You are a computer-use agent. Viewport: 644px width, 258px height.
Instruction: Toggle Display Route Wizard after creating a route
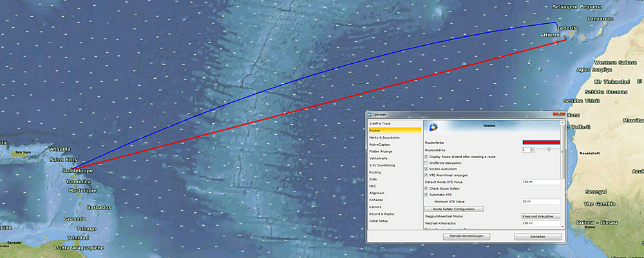coord(426,157)
